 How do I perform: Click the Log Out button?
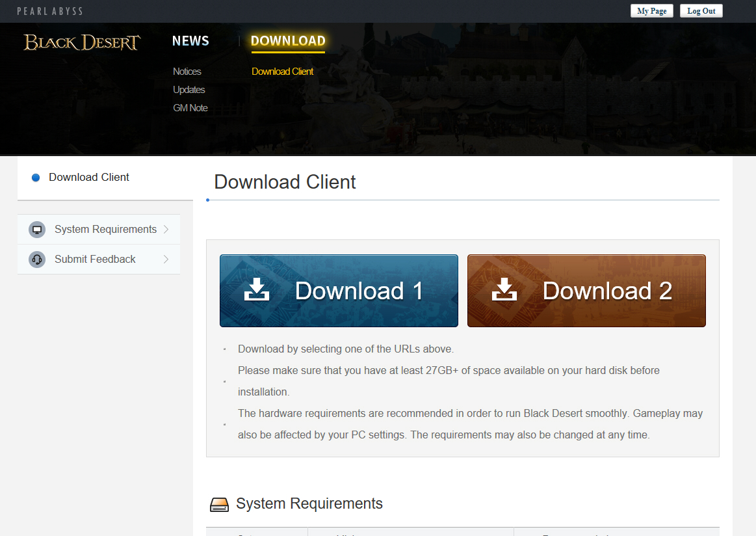click(701, 11)
